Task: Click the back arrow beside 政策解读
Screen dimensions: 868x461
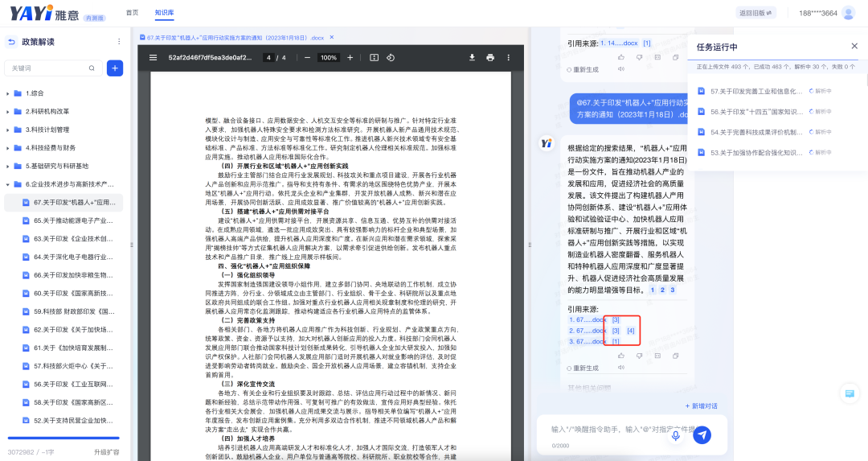Action: [11, 42]
